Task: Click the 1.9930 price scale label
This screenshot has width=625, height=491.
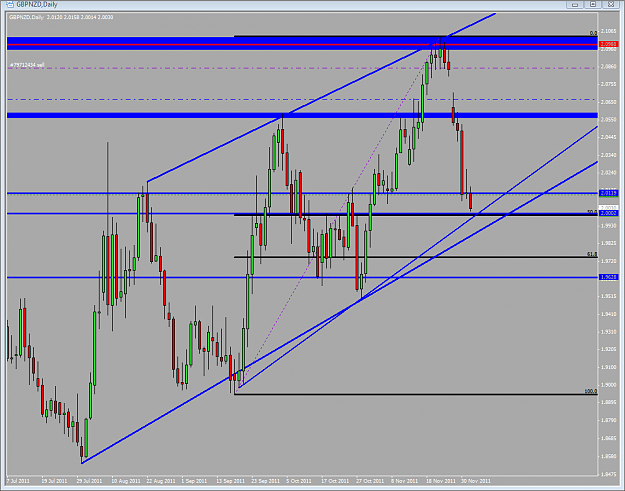Action: pos(609,226)
